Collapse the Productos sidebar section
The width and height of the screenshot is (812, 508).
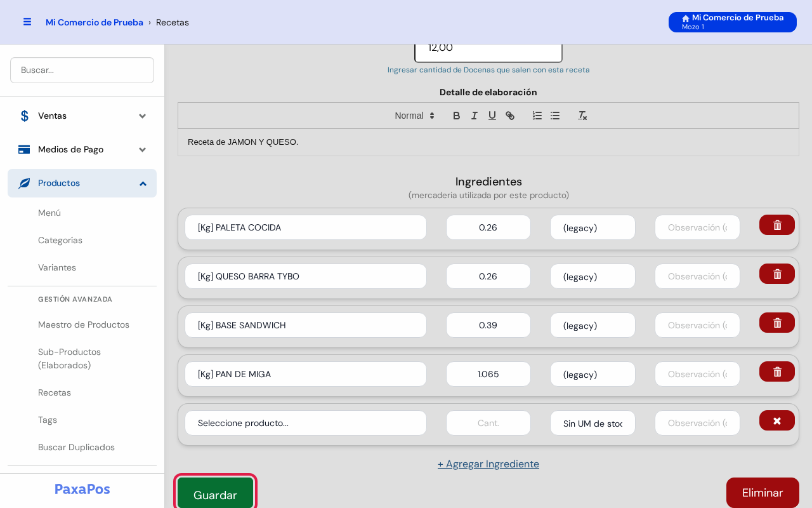[x=82, y=183]
